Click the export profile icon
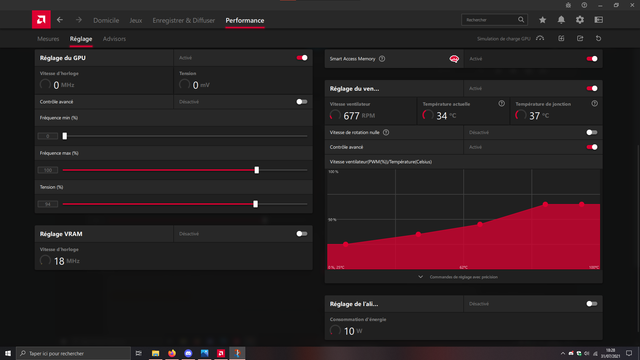640x360 pixels. point(580,38)
